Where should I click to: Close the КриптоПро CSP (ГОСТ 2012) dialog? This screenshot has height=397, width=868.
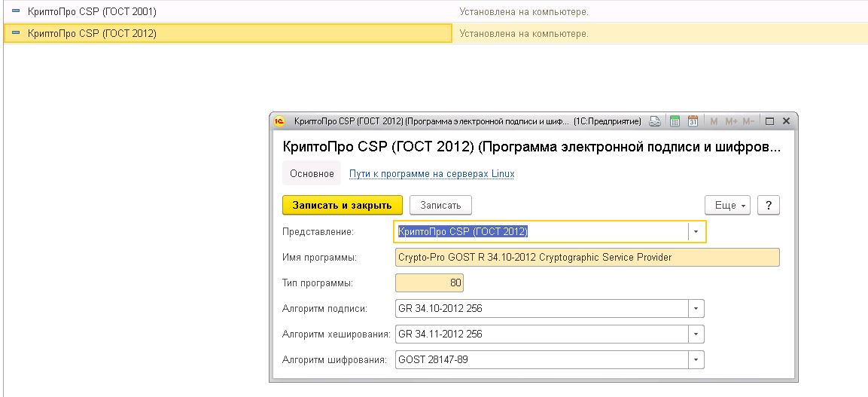(x=785, y=121)
